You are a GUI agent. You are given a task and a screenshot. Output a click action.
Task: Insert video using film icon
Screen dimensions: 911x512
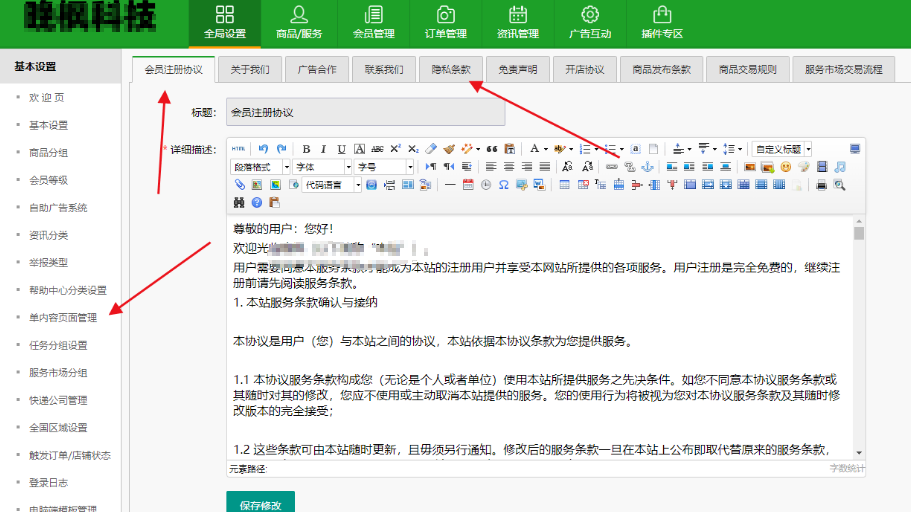click(x=822, y=167)
